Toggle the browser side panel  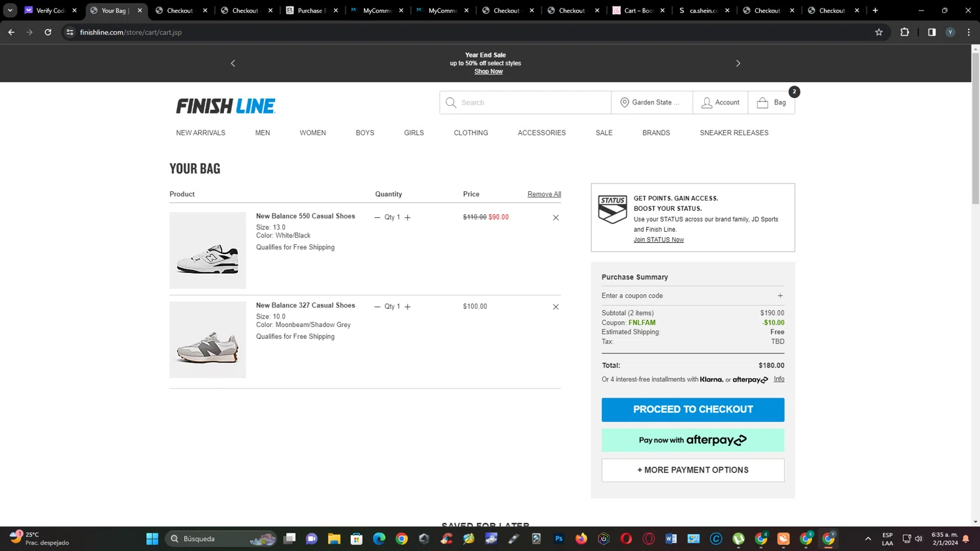[932, 32]
